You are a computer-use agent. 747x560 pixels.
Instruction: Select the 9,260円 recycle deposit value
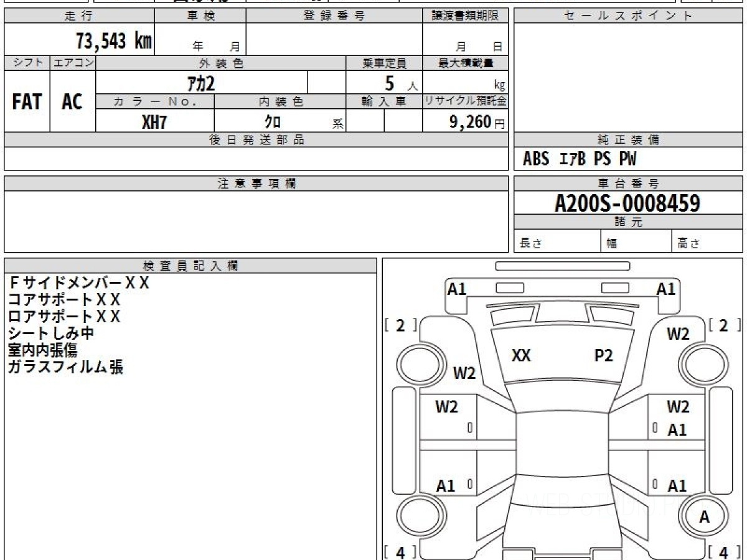477,122
